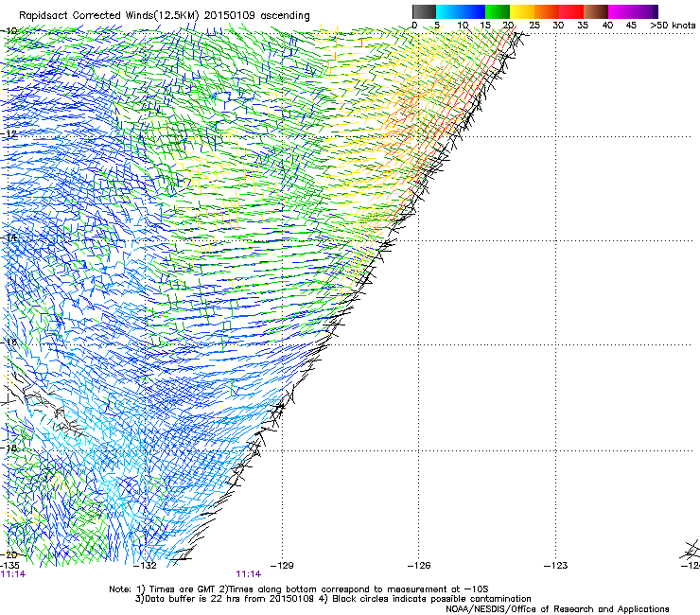700x615 pixels.
Task: Click the -12 latitude axis label
Action: pos(9,134)
